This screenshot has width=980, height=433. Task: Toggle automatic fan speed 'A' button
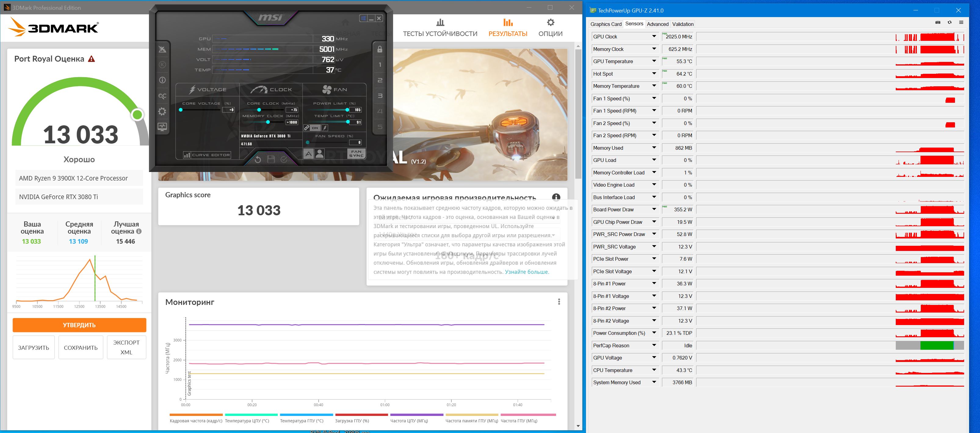(x=309, y=154)
